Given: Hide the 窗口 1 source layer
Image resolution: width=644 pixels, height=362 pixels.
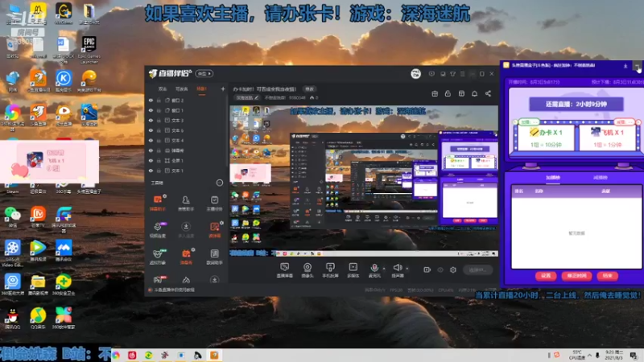Looking at the screenshot, I should 151,110.
